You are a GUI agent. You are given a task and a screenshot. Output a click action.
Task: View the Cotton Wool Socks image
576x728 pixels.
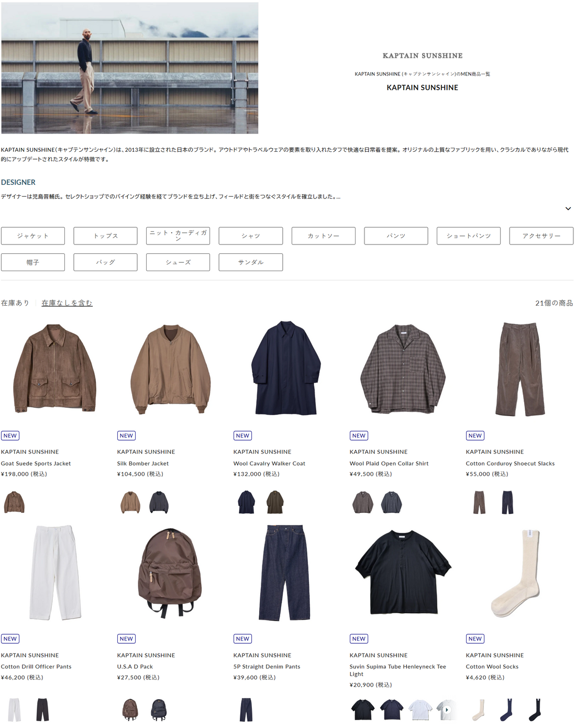(516, 573)
